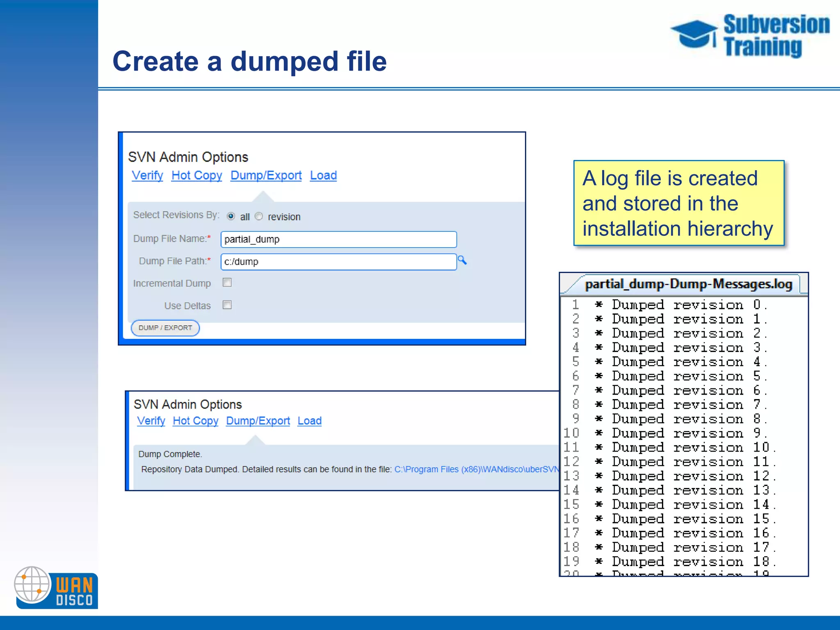The height and width of the screenshot is (630, 840).
Task: Click the 'Dumped revision 5.' log line
Action: [681, 376]
